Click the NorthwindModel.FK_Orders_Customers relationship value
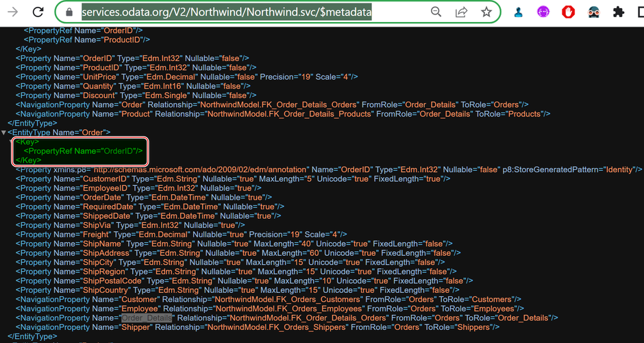This screenshot has width=644, height=343. click(288, 299)
